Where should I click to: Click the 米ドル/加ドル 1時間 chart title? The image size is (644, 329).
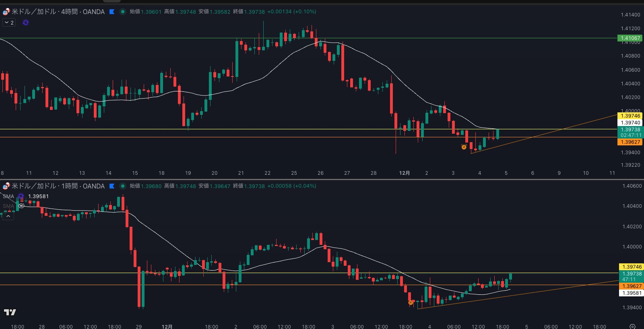(x=58, y=186)
